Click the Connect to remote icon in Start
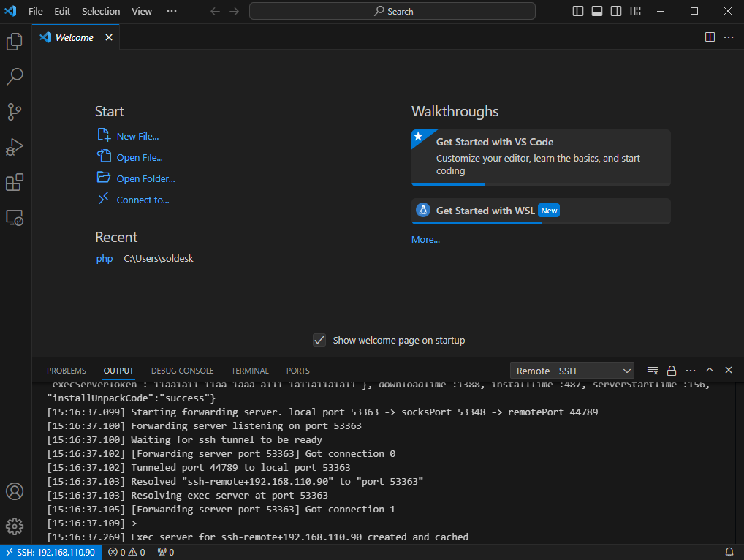The width and height of the screenshot is (744, 560). coord(104,198)
